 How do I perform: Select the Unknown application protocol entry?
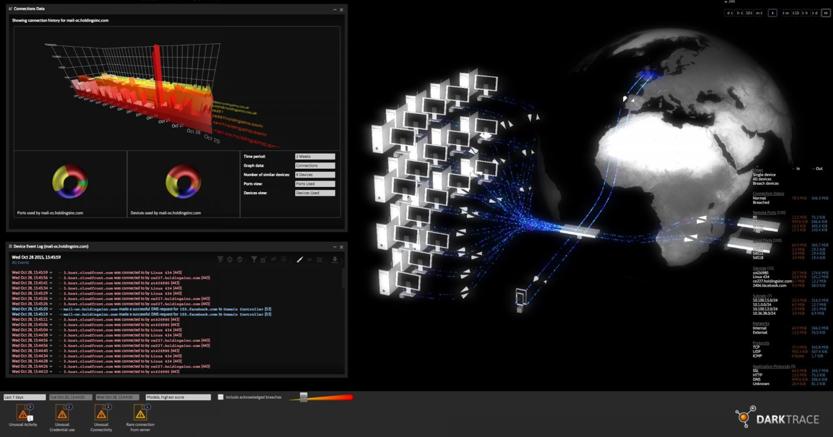click(x=761, y=383)
